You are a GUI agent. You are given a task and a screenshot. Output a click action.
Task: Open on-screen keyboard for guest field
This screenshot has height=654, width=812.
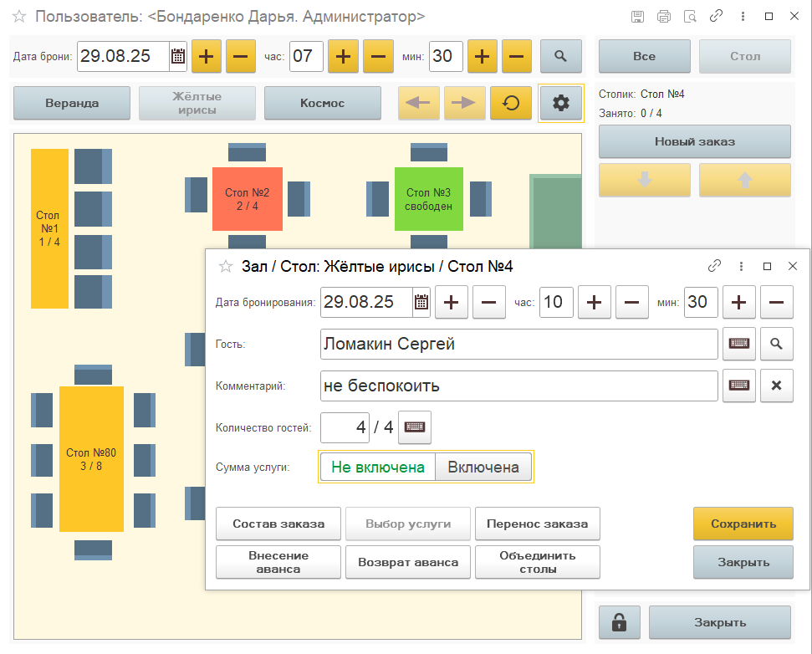click(739, 344)
